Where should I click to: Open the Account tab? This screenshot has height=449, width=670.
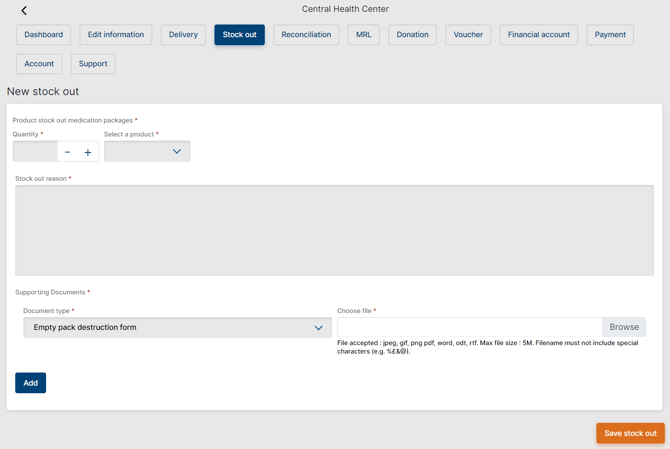tap(39, 64)
